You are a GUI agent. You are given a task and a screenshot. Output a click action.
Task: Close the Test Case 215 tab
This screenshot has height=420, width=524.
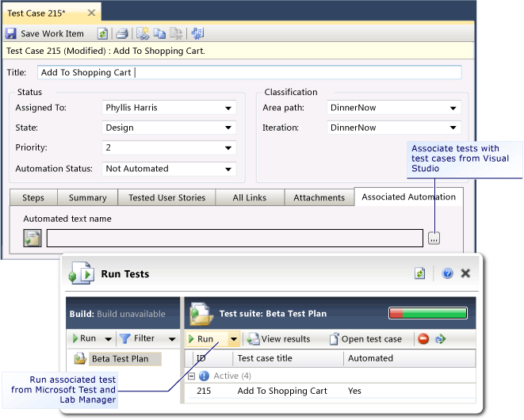91,13
